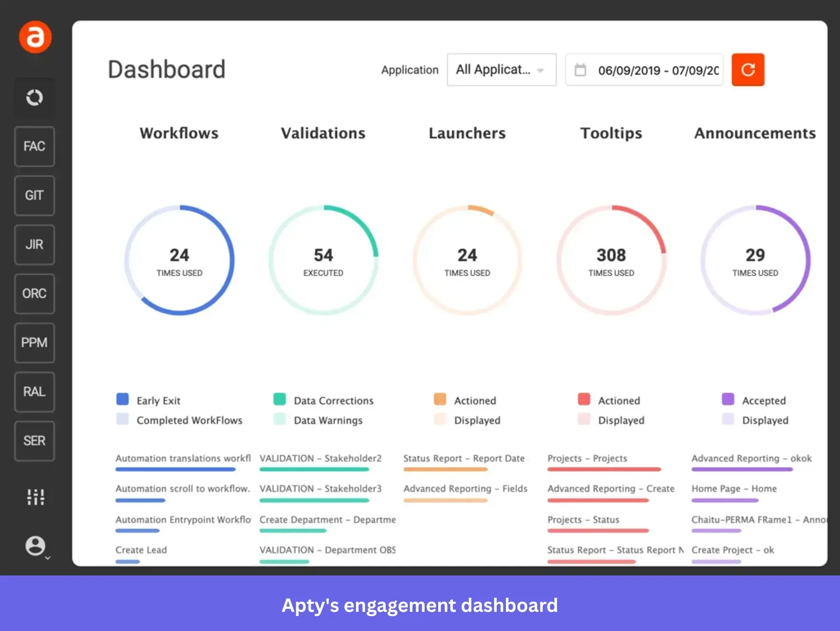The width and height of the screenshot is (840, 631).
Task: Select the RAL sidebar icon
Action: click(x=35, y=392)
